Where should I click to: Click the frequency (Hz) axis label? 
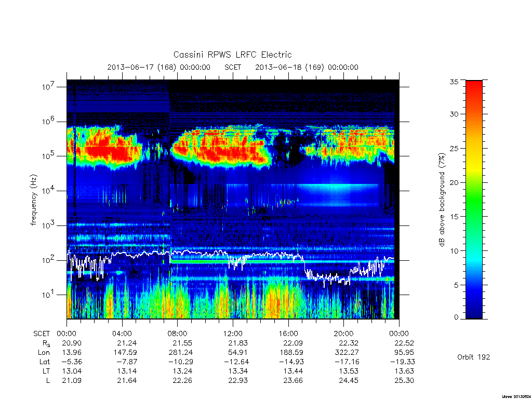point(34,199)
